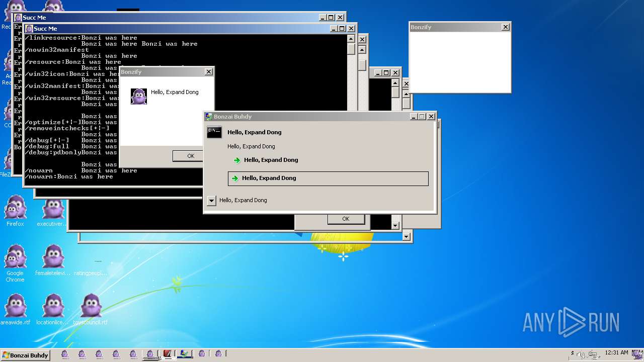644x362 pixels.
Task: Open the red icon in the taskbar
Action: click(x=168, y=354)
